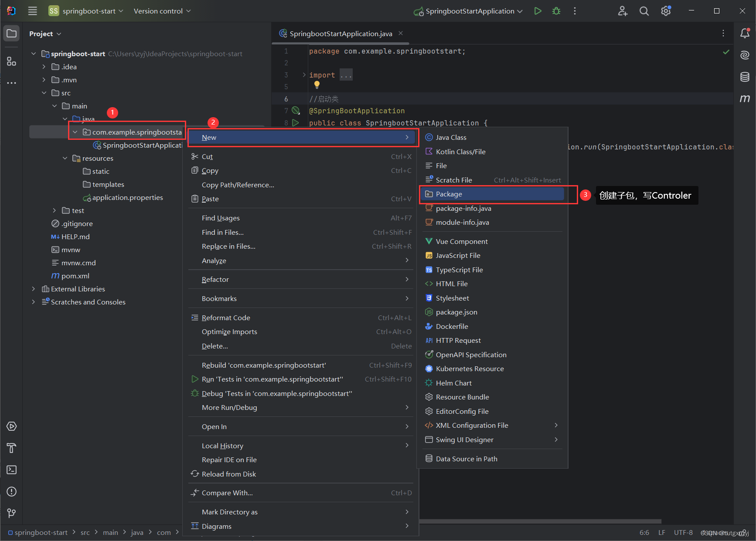
Task: Select Reload from Disk
Action: 301,474
